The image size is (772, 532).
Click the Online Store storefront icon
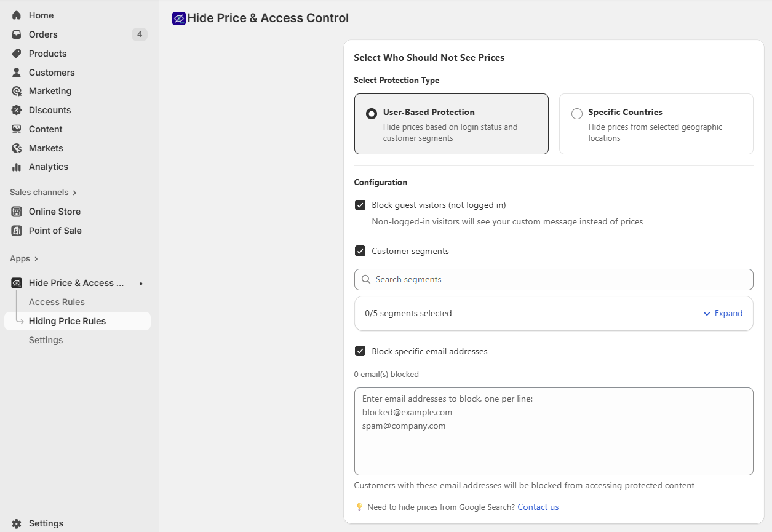(x=17, y=212)
